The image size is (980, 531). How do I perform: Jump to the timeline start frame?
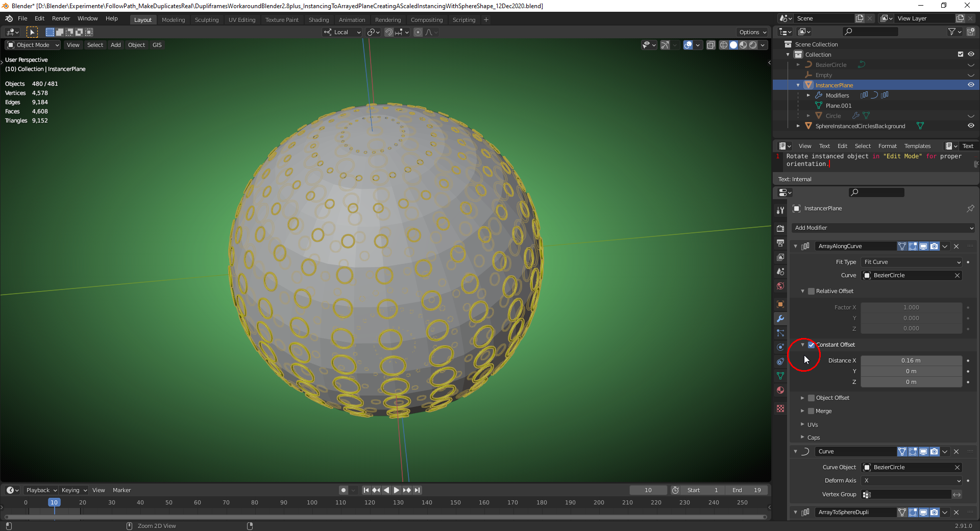[366, 490]
